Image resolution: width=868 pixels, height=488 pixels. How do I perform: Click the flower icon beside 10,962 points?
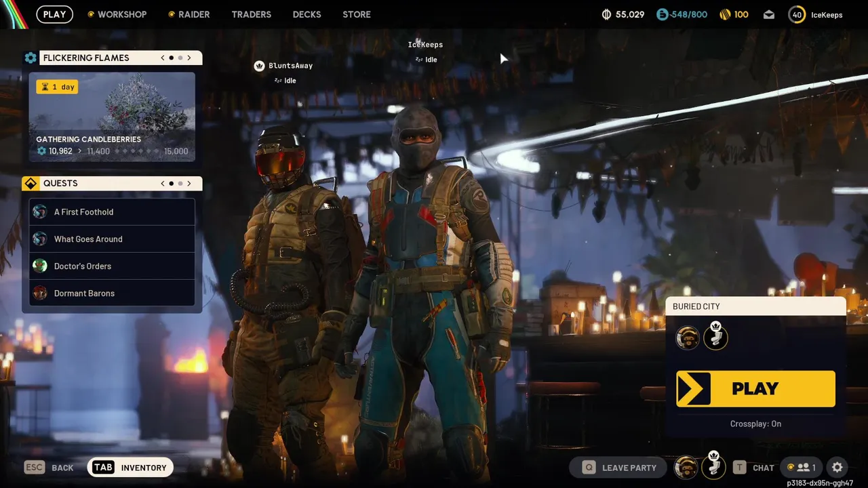(41, 151)
